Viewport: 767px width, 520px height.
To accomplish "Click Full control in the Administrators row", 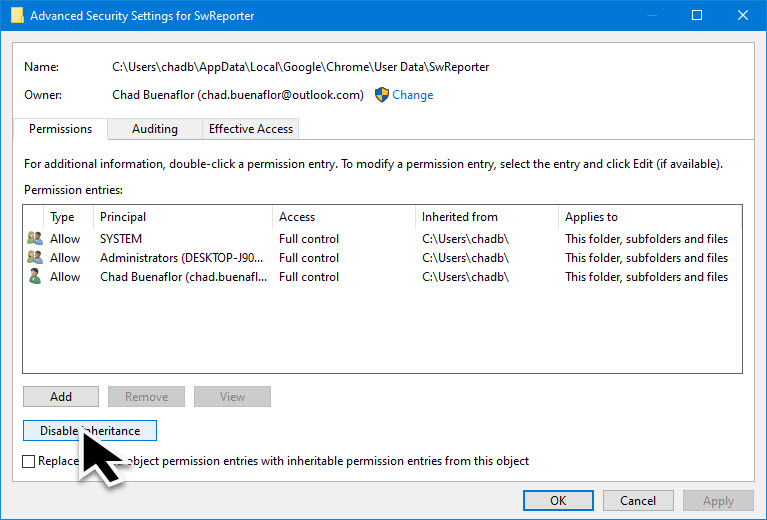I will tap(309, 258).
